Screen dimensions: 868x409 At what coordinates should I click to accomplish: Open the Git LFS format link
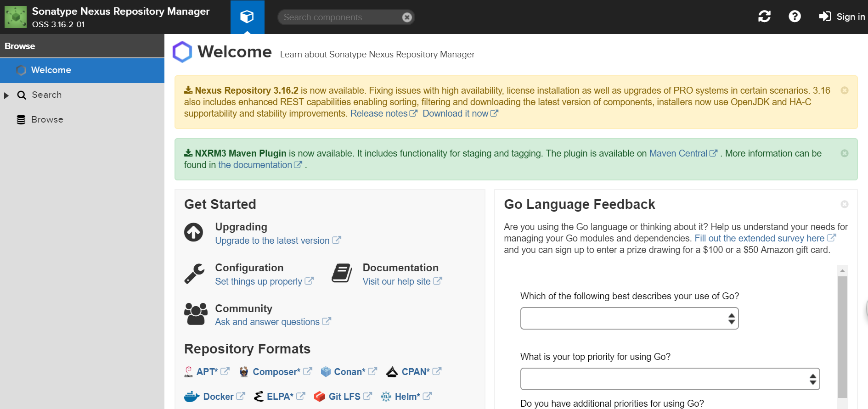point(344,397)
